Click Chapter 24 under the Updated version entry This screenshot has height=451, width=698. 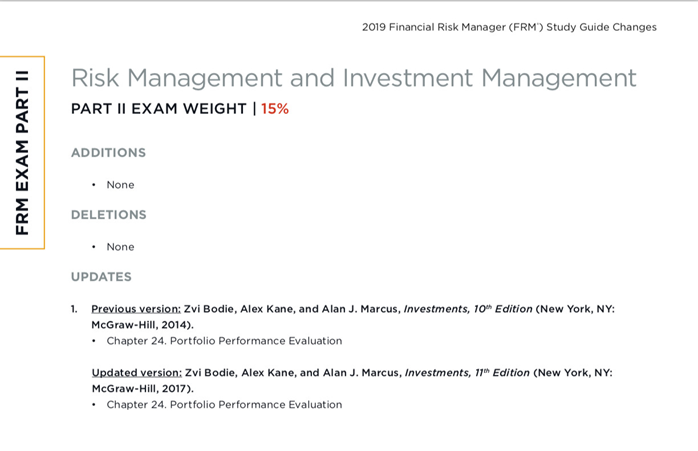[224, 405]
